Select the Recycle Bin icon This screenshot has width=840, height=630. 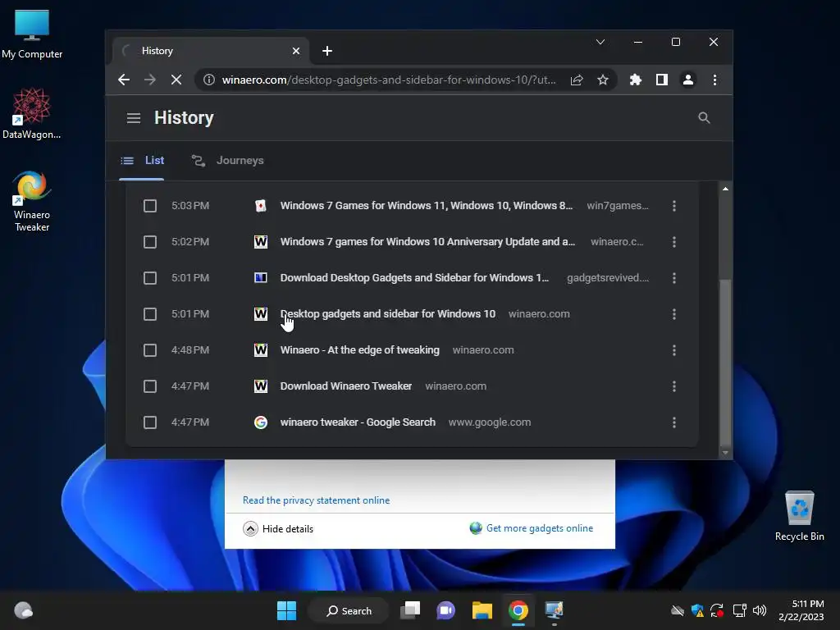tap(799, 516)
